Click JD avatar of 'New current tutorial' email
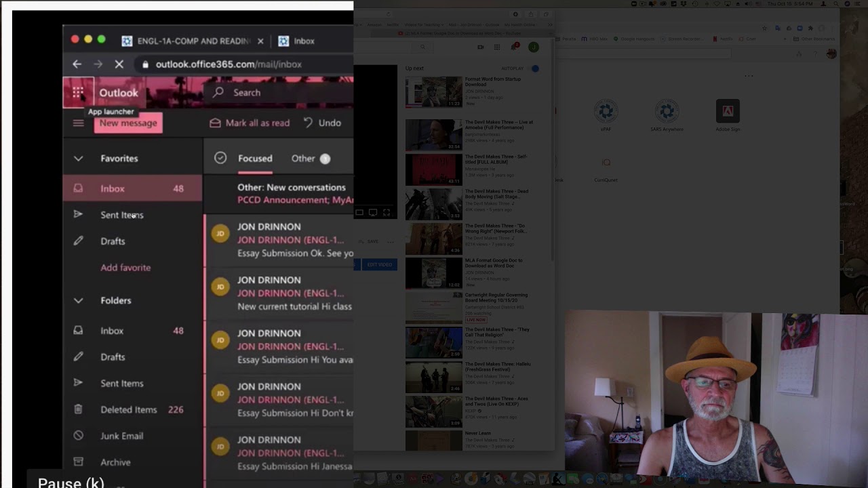868x488 pixels. coord(220,287)
